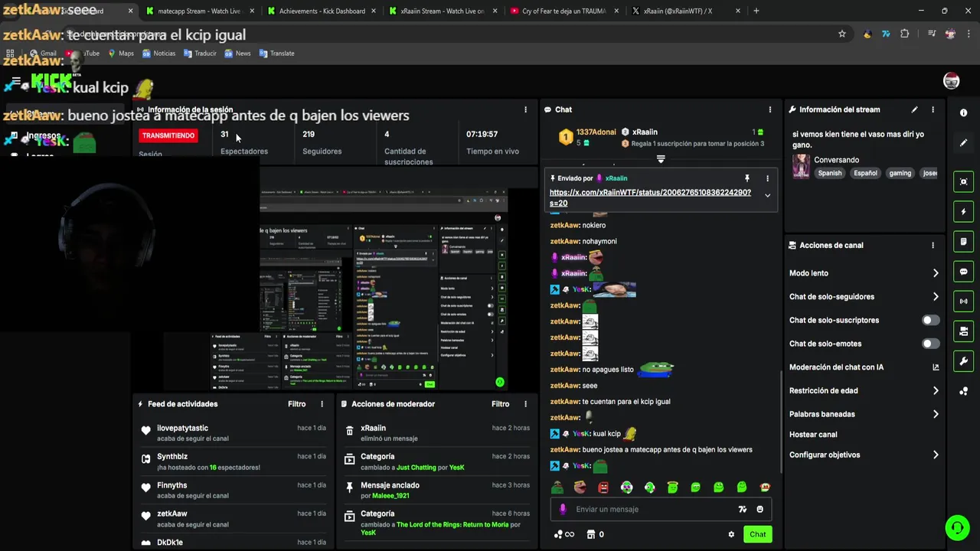Focus the Enviar un mensaje chat input
Viewport: 980px width, 551px height.
tap(651, 509)
